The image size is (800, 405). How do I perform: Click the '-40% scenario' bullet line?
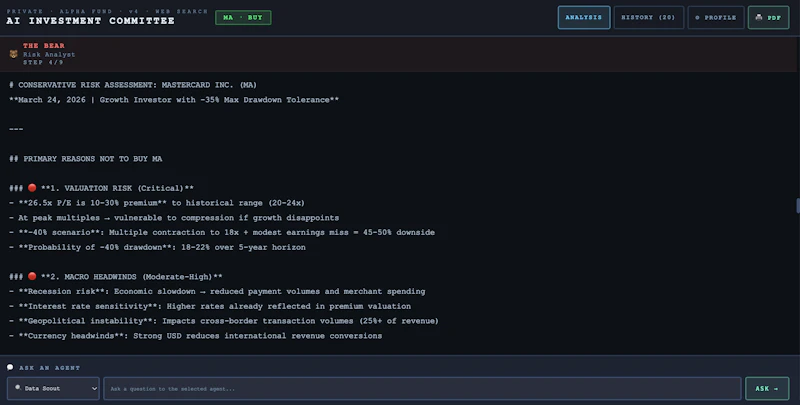pos(222,232)
